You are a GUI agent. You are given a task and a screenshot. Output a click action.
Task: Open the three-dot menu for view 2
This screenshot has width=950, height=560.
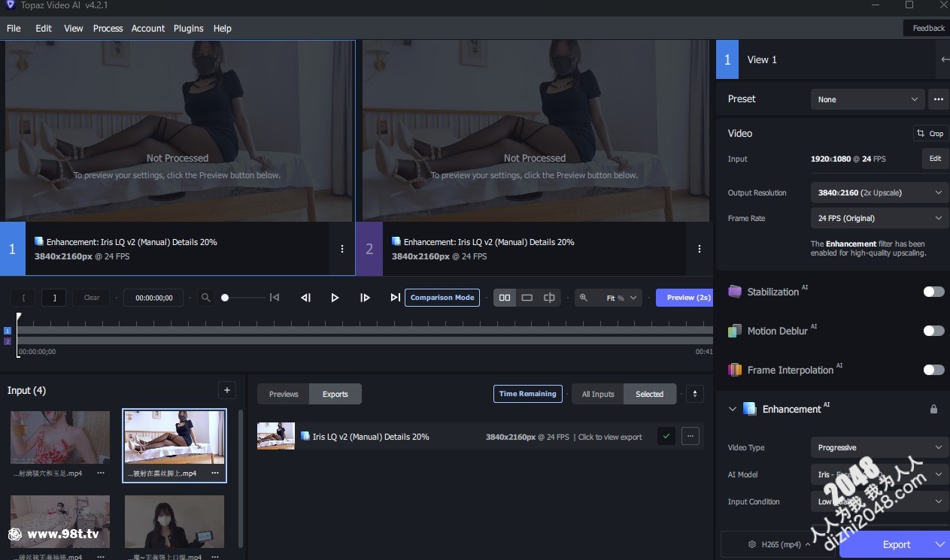click(x=700, y=249)
